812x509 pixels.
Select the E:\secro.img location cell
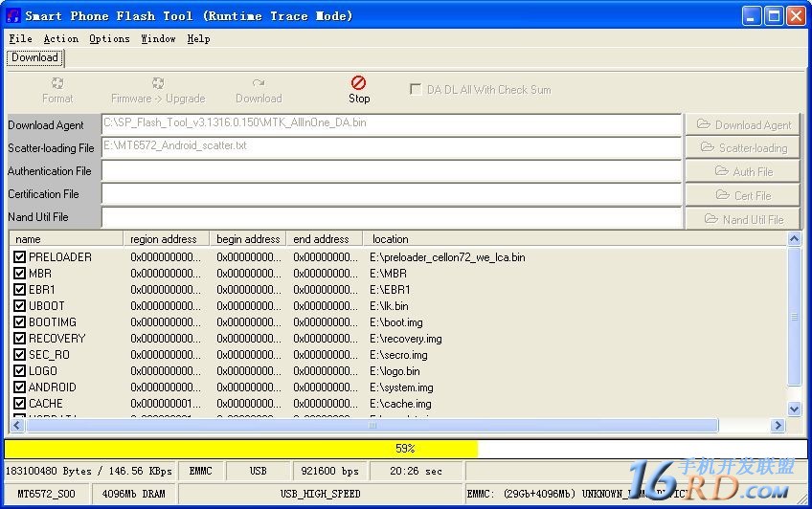coord(398,355)
